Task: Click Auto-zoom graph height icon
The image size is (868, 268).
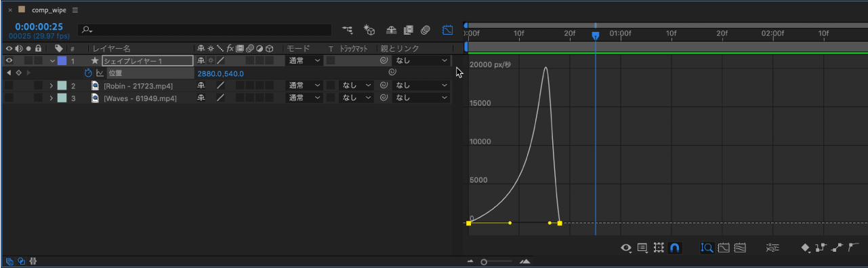Action: click(707, 248)
